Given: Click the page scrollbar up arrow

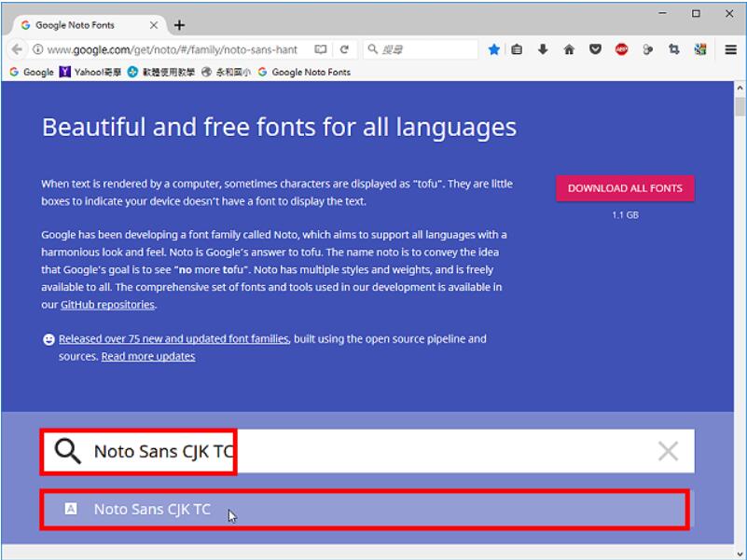Looking at the screenshot, I should pos(740,89).
